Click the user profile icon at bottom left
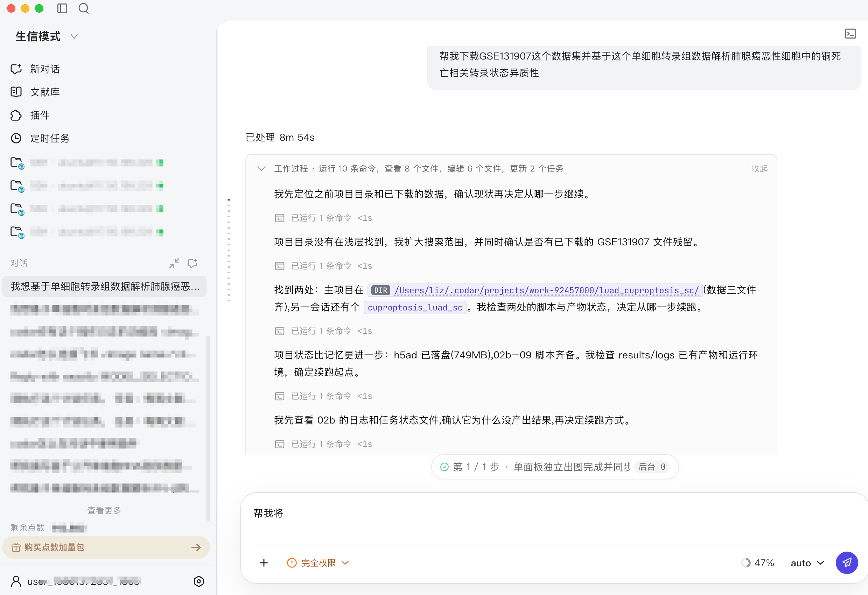The width and height of the screenshot is (868, 595). pos(16,581)
